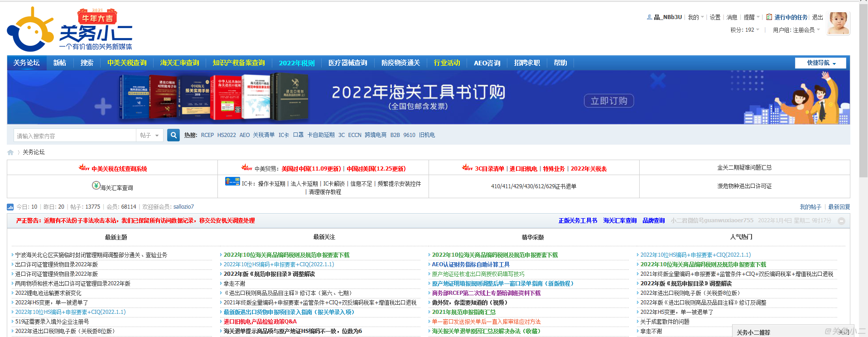The height and width of the screenshot is (337, 868).
Task: Click the 立即订购 button on the banner
Action: (x=609, y=101)
